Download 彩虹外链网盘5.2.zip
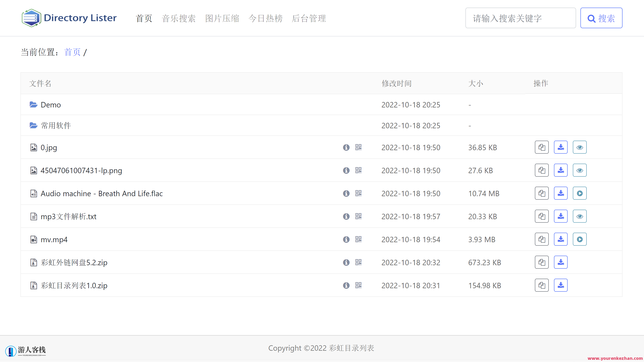644x362 pixels. [560, 262]
